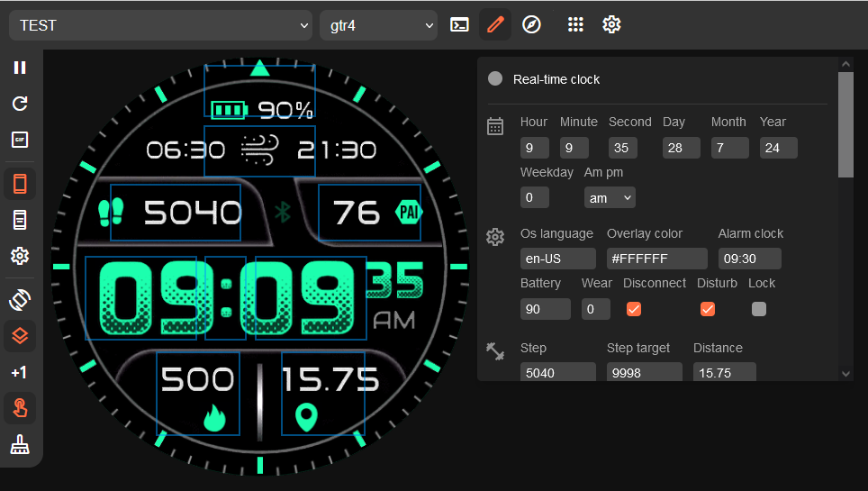Click the Step target field 9998
Screen dimensions: 868x491
(645, 372)
